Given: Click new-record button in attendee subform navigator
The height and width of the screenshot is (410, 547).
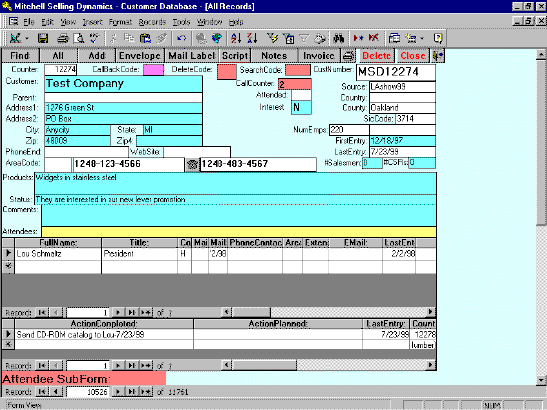Looking at the screenshot, I should pyautogui.click(x=146, y=312).
